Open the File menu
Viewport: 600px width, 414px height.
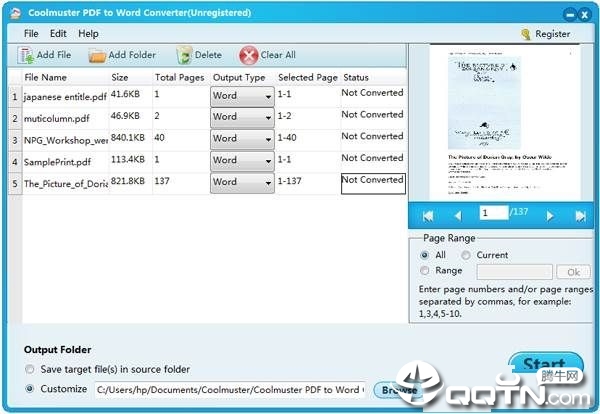click(31, 34)
